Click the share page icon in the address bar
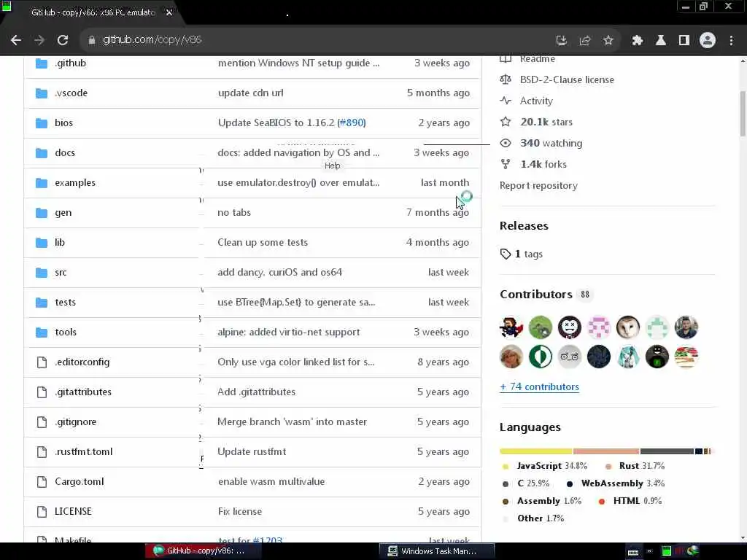The image size is (747, 560). pyautogui.click(x=585, y=41)
